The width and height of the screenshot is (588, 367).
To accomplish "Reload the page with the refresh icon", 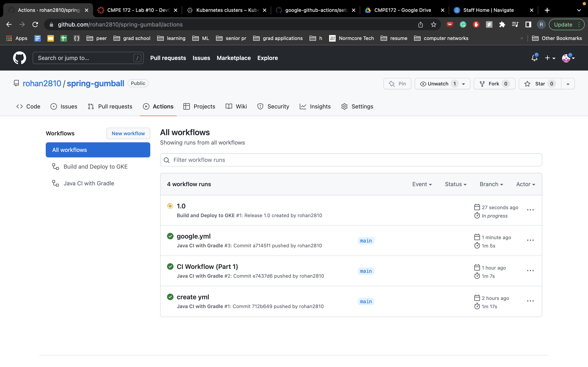I will pos(35,24).
